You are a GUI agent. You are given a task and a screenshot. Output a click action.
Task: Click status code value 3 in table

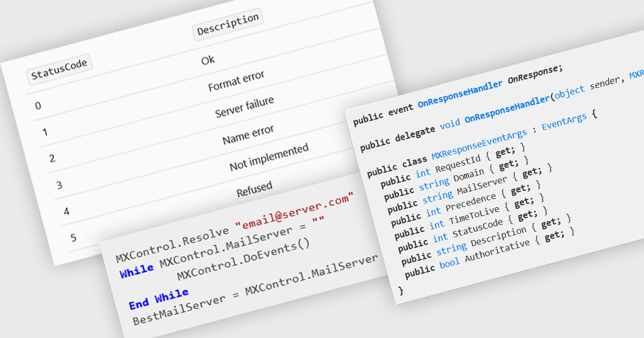click(x=59, y=186)
